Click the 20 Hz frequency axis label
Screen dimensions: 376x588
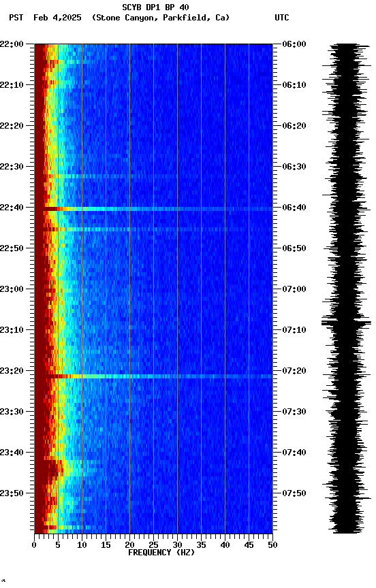click(x=129, y=546)
